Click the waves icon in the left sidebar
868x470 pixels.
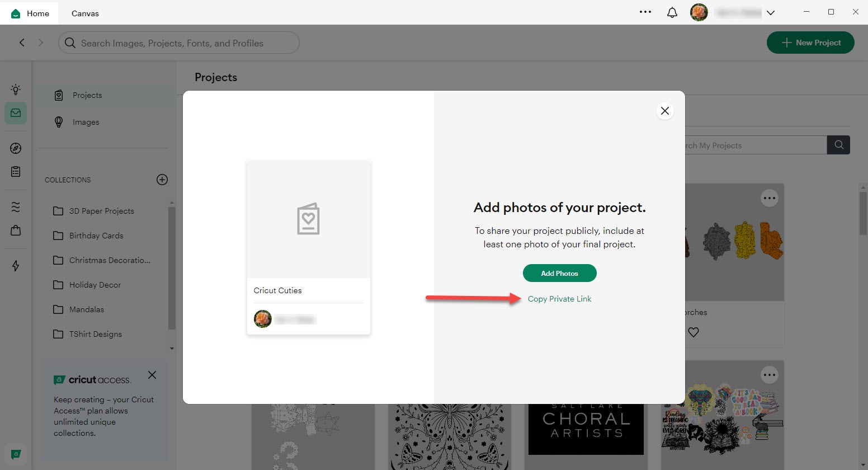click(x=15, y=206)
